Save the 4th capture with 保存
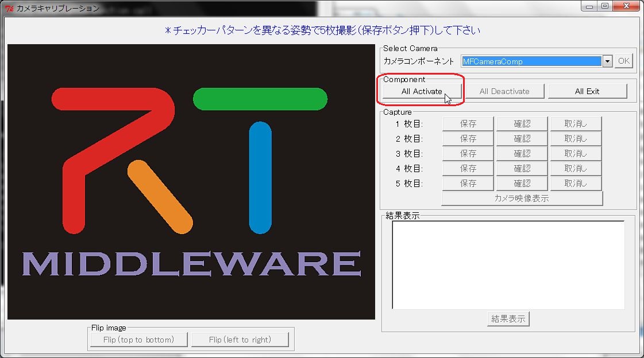 tap(468, 168)
